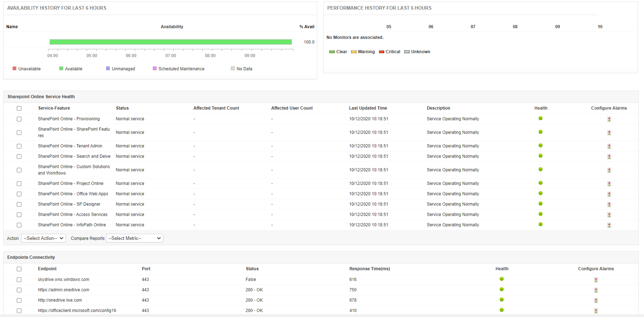Click the 'No Monitors are associated.' message

coord(355,37)
